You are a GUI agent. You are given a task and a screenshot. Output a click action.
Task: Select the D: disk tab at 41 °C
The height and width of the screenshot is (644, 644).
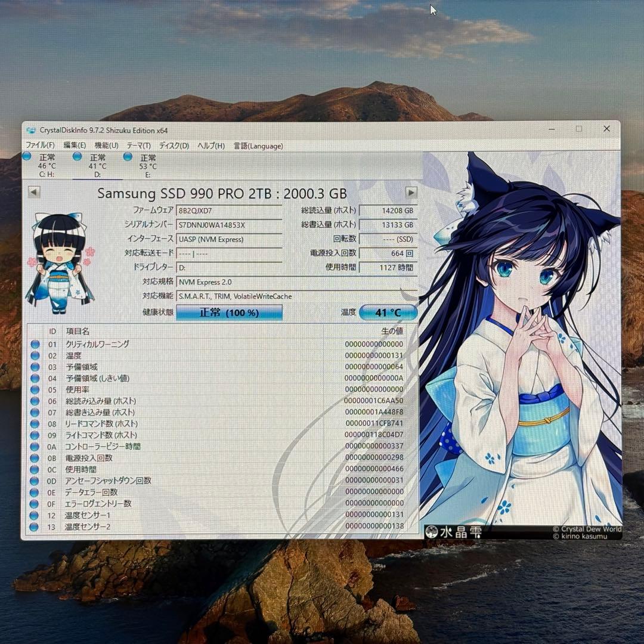tap(97, 166)
